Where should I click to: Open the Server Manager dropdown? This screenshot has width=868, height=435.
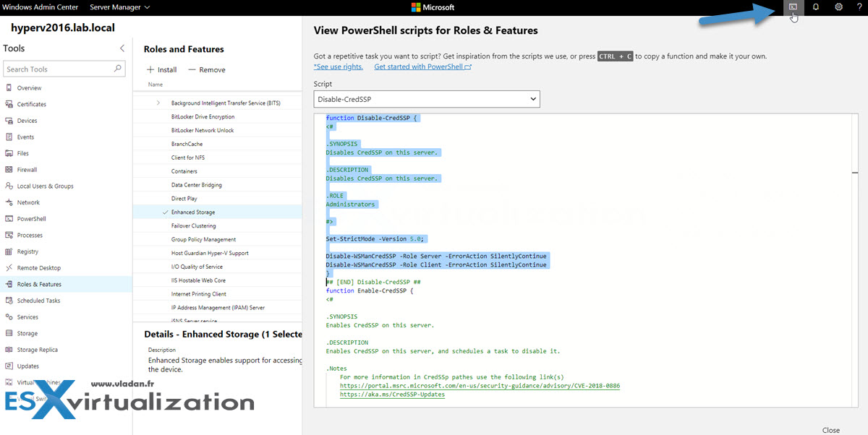(x=120, y=7)
